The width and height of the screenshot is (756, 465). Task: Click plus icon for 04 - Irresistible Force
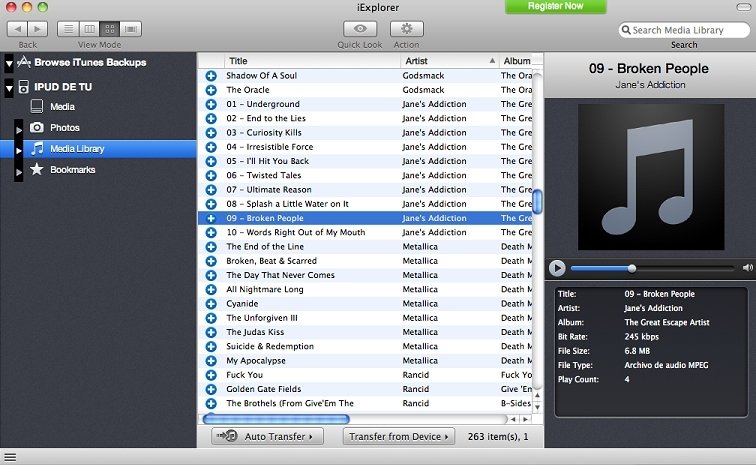[211, 147]
